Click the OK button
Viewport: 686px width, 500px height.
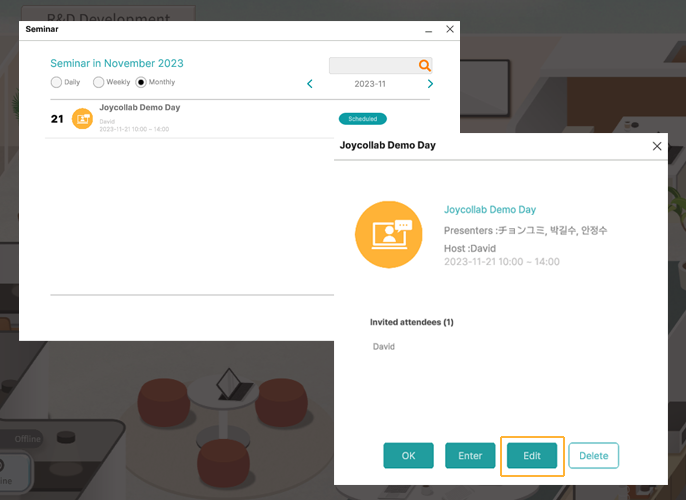409,455
